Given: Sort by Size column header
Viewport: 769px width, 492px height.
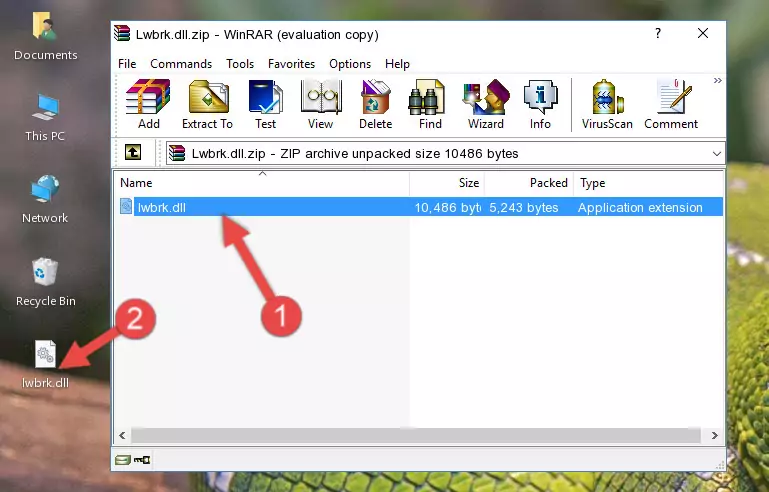Looking at the screenshot, I should pos(447,183).
